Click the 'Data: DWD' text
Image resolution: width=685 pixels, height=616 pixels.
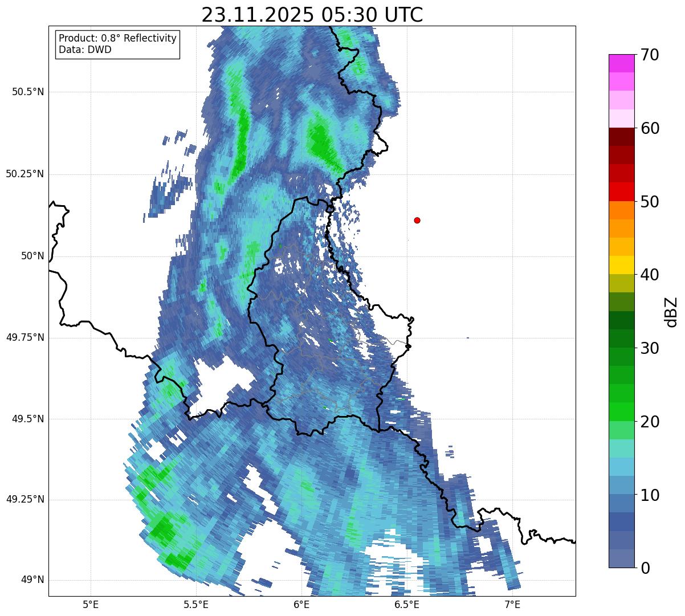click(85, 50)
